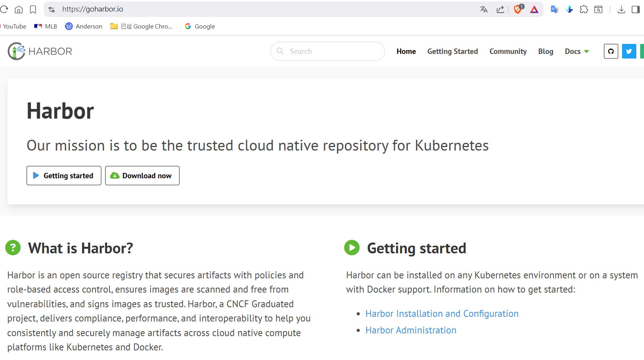Open the browser extensions puzzle icon
644x360 pixels.
click(x=584, y=10)
